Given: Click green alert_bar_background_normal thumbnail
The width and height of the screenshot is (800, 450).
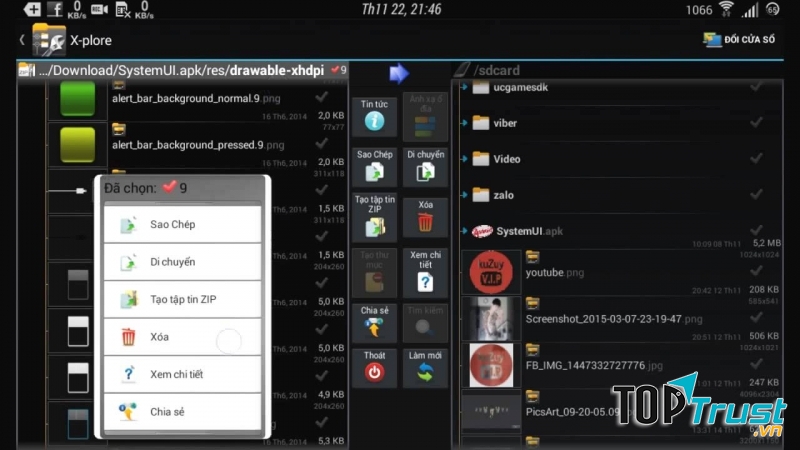Looking at the screenshot, I should click(x=78, y=98).
